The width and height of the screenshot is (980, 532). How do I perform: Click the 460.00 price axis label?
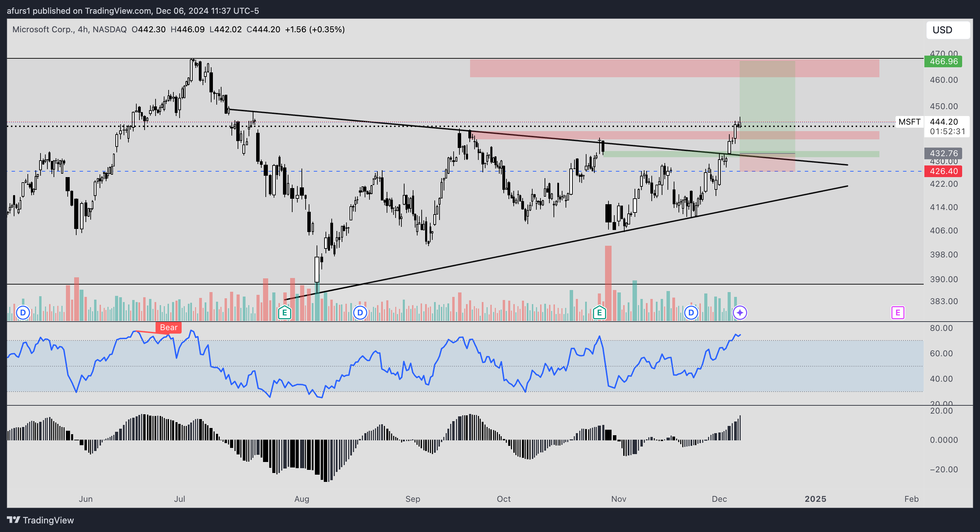pyautogui.click(x=944, y=80)
